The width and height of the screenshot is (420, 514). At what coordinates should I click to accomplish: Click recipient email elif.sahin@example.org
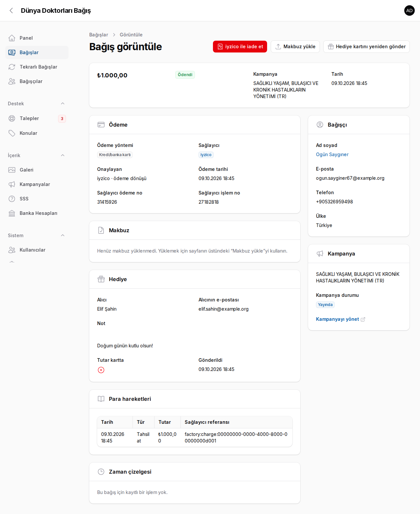(x=223, y=309)
